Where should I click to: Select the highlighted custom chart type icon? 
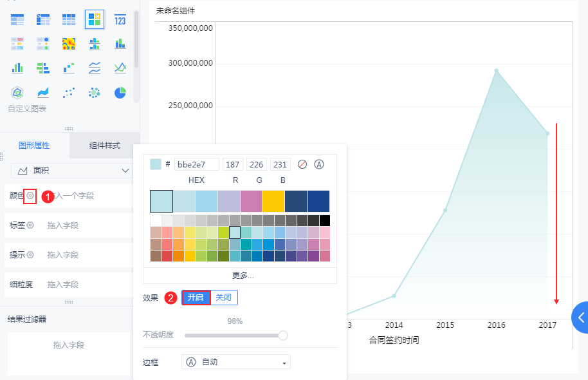(95, 19)
